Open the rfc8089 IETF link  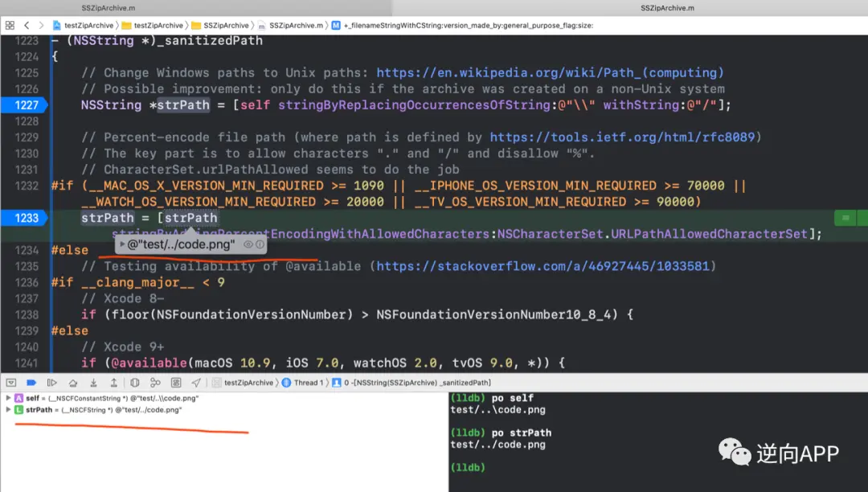click(622, 137)
